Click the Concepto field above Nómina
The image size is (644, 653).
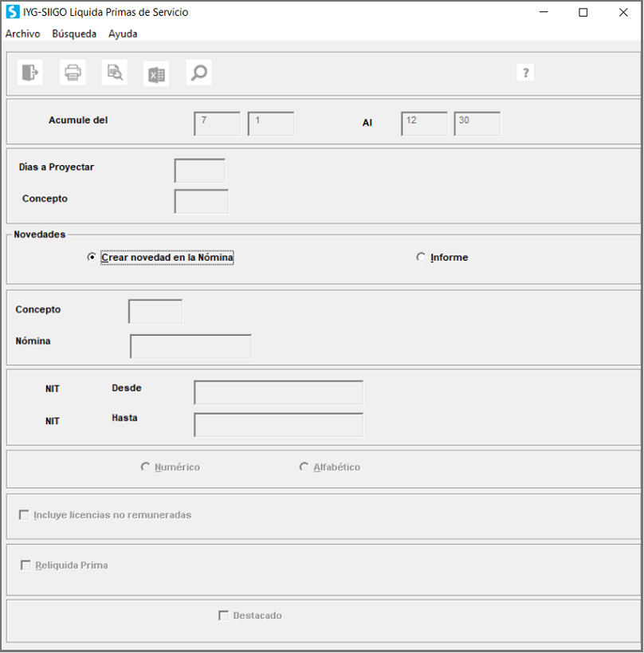coord(155,312)
